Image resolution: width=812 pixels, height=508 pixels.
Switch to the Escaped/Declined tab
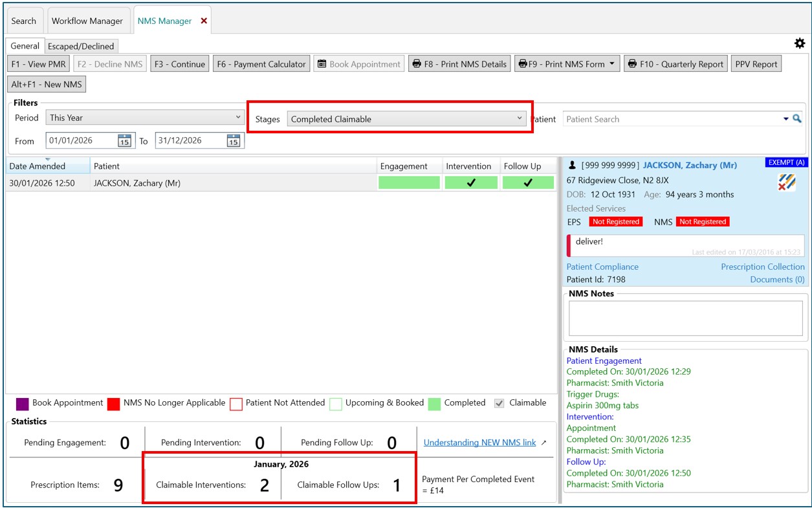(81, 46)
